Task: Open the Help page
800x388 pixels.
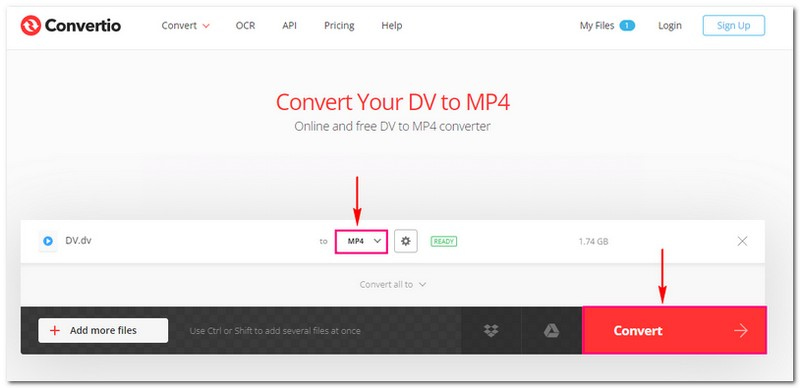Action: (x=391, y=26)
